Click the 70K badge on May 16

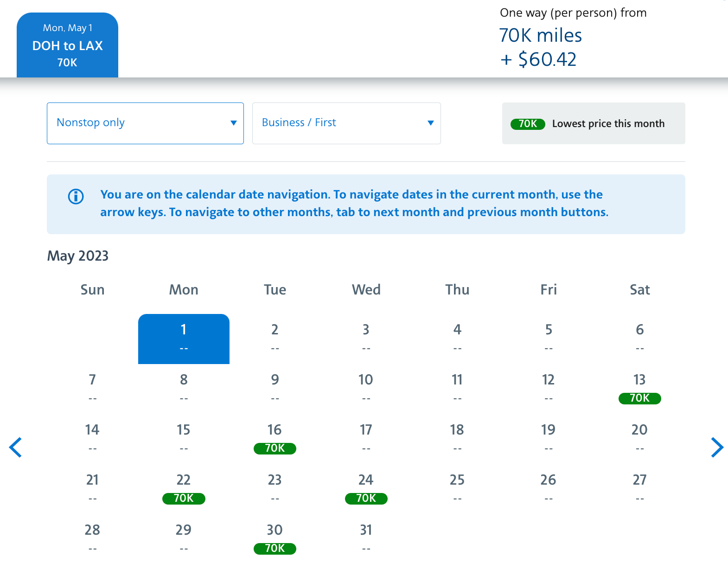(x=275, y=448)
